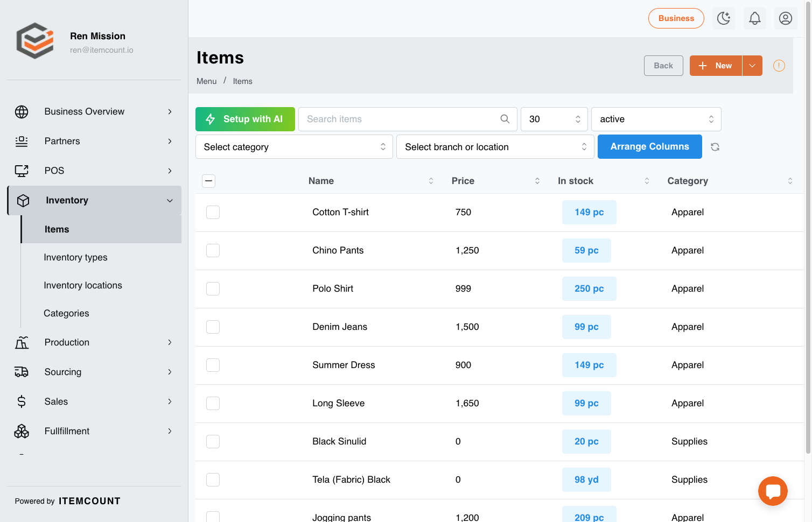Check the Denim Jeans row checkbox

click(x=213, y=327)
